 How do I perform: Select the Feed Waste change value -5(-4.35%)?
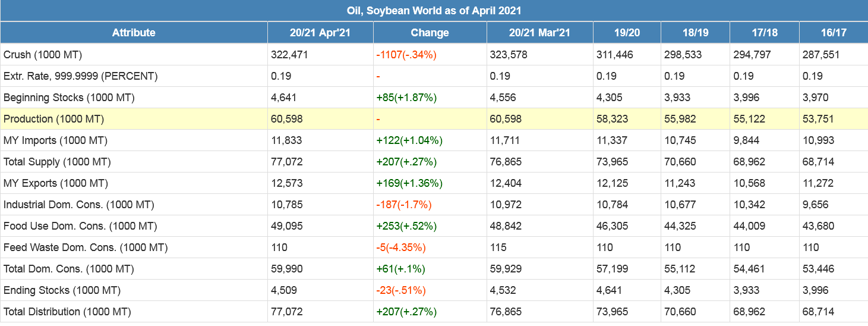click(x=401, y=247)
